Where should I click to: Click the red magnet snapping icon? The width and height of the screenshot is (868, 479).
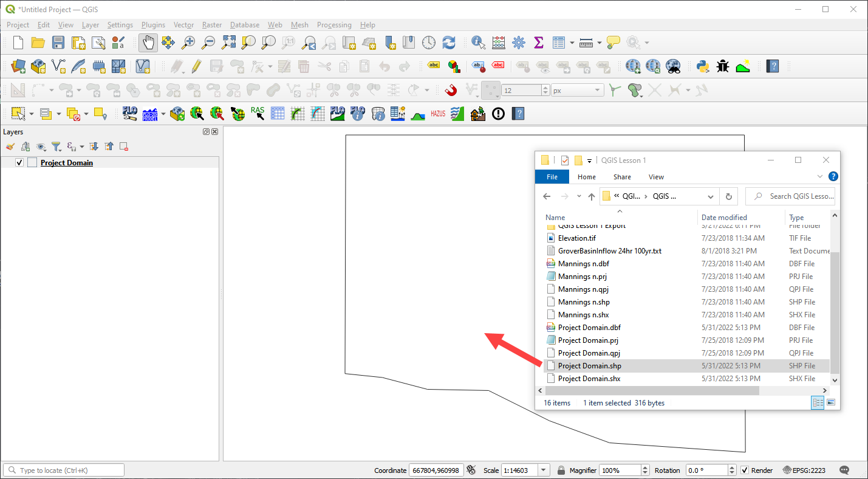click(x=451, y=91)
